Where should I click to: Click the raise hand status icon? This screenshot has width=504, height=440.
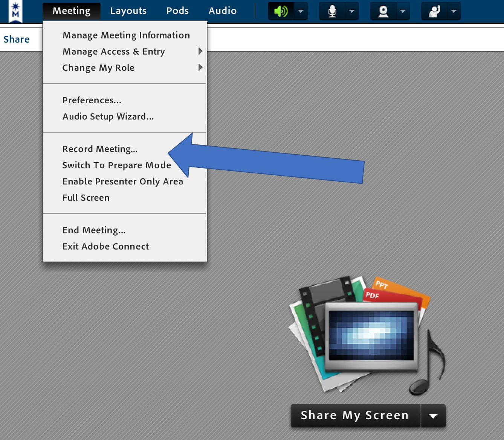click(434, 11)
